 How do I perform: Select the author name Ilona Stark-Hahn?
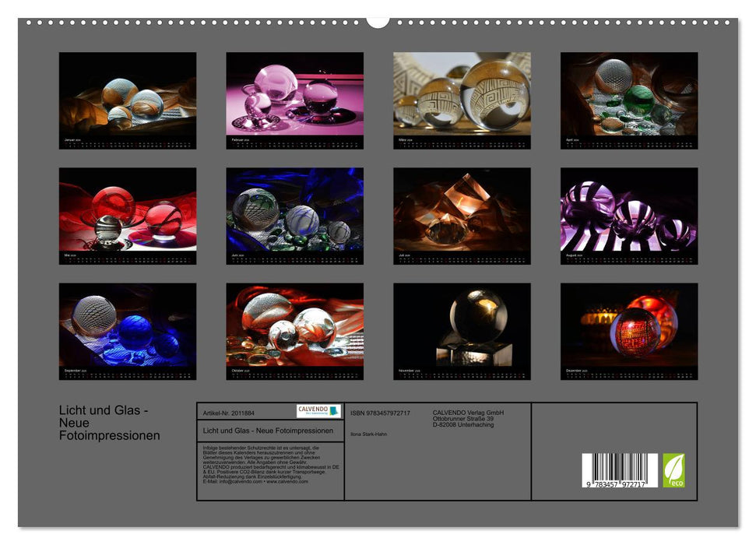pos(370,434)
